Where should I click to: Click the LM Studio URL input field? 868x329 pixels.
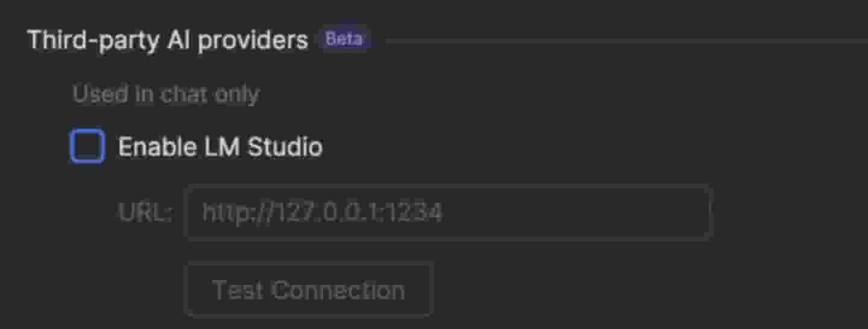pos(448,212)
